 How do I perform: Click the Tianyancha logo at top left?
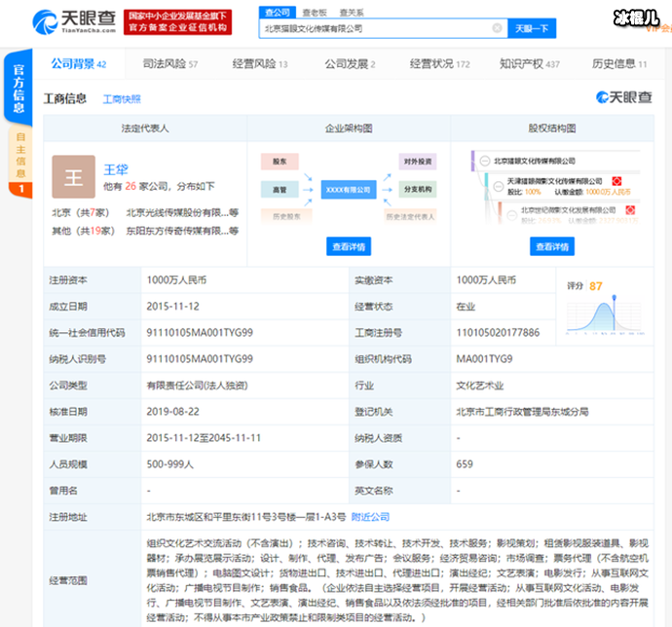(74, 21)
